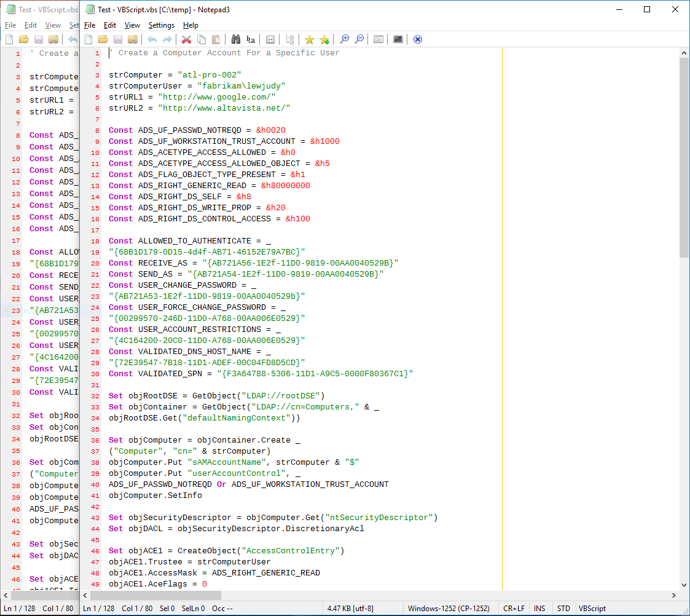Click "http://www.altavista.net/" string on line 6

point(224,108)
